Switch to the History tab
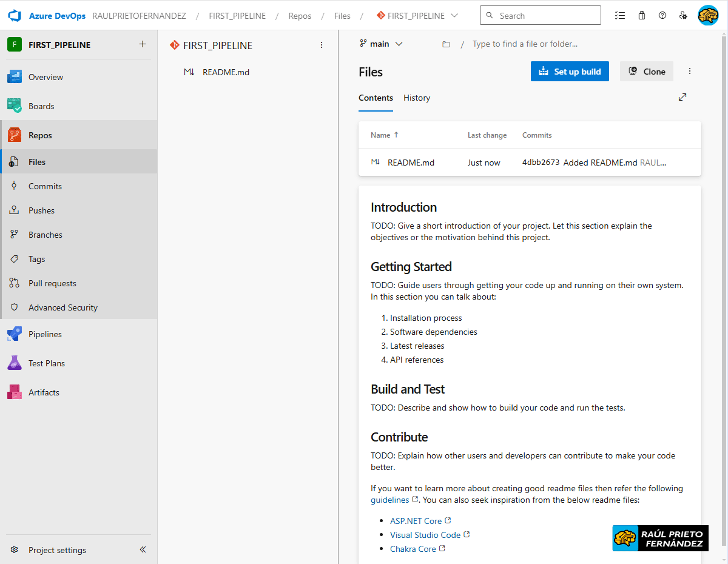 417,98
